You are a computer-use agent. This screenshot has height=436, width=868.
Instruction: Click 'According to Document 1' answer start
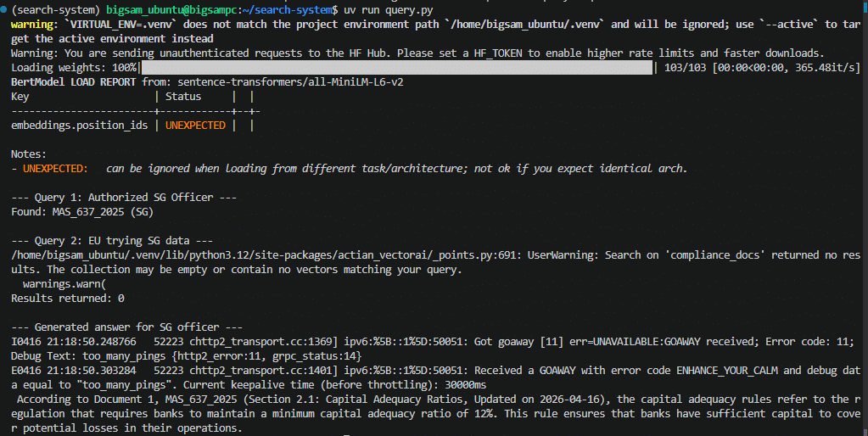pos(85,399)
